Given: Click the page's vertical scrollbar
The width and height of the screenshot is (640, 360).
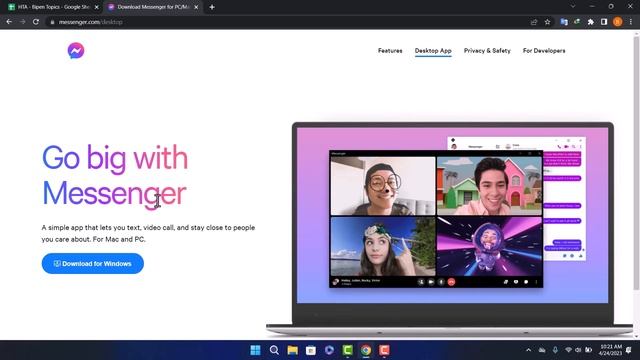Looking at the screenshot, I should pyautogui.click(x=636, y=163).
